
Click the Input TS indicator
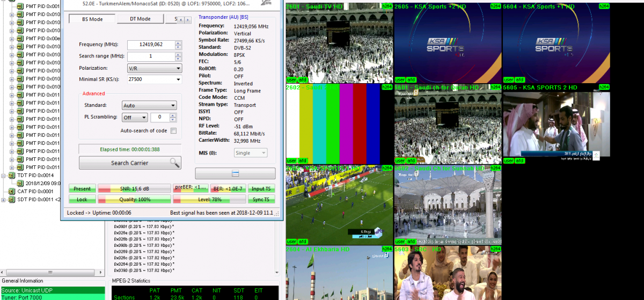tap(261, 188)
